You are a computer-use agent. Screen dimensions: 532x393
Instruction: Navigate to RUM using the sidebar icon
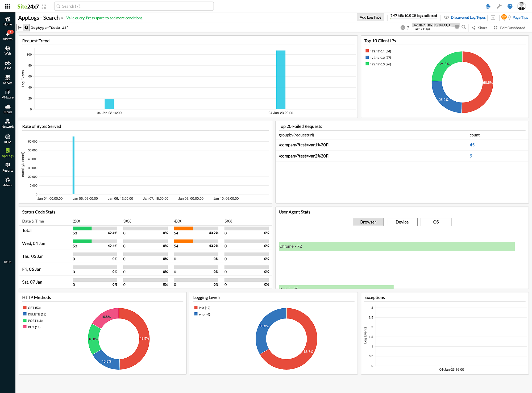(x=7, y=138)
